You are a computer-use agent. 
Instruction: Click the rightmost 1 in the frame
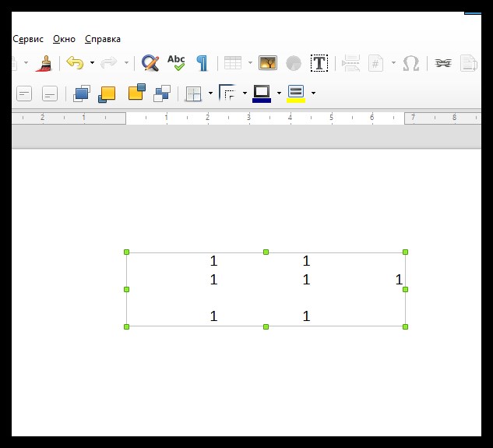tap(399, 280)
